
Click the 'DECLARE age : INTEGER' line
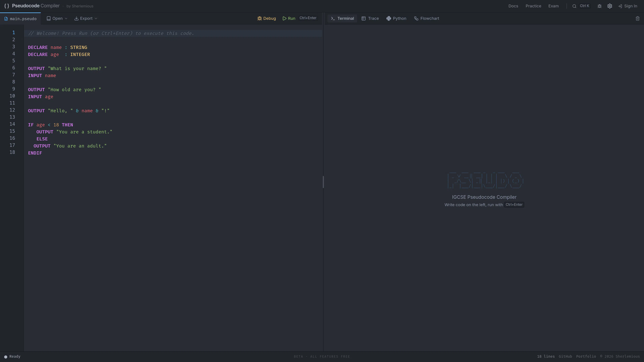click(x=59, y=54)
